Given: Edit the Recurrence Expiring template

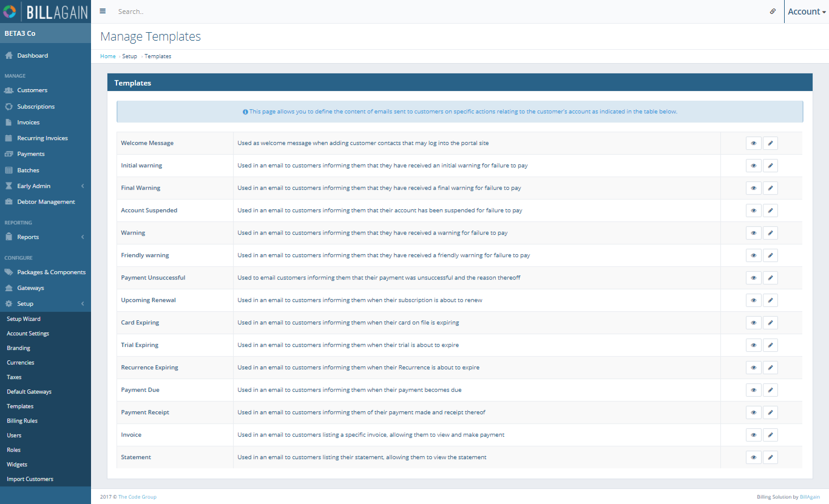Looking at the screenshot, I should [770, 368].
